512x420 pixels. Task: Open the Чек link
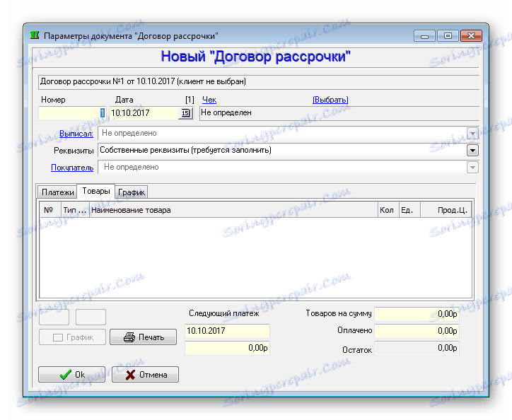pos(209,100)
